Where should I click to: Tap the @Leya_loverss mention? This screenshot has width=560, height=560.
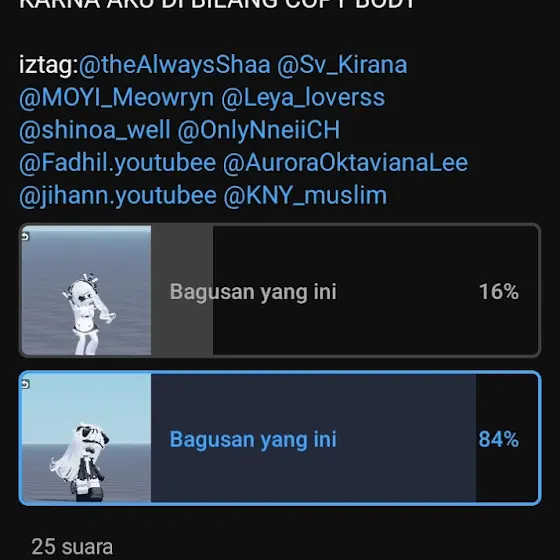[x=303, y=98]
